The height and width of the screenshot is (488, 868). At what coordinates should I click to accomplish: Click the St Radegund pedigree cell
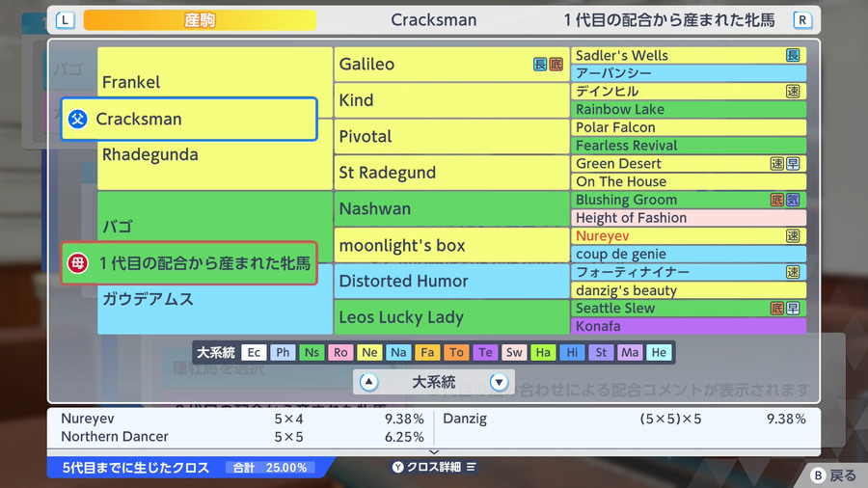[x=451, y=173]
